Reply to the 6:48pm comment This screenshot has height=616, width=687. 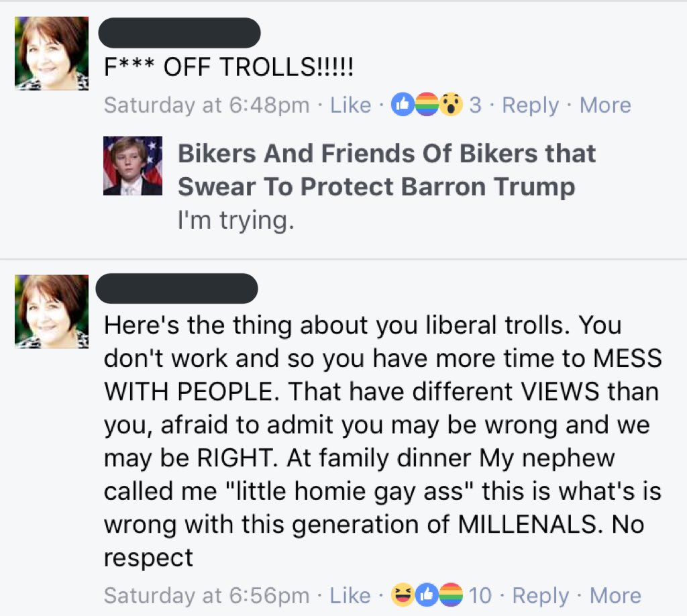click(x=531, y=105)
